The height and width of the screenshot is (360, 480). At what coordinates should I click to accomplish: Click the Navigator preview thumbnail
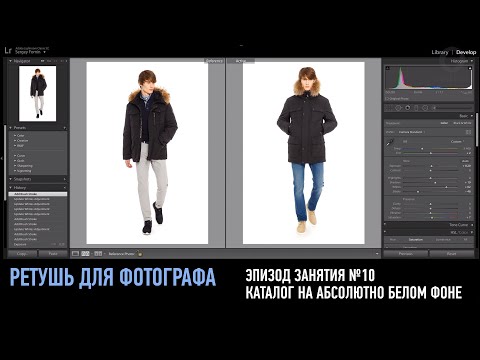(x=38, y=94)
